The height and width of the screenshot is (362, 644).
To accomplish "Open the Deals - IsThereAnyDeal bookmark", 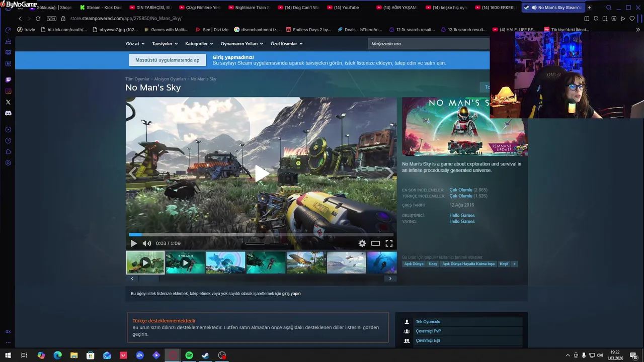I will coord(360,30).
